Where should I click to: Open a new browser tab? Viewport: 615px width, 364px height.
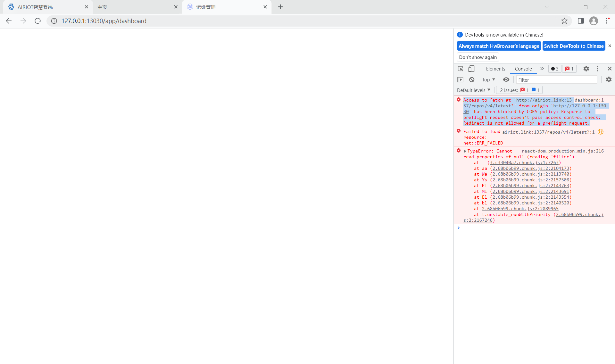pos(280,7)
